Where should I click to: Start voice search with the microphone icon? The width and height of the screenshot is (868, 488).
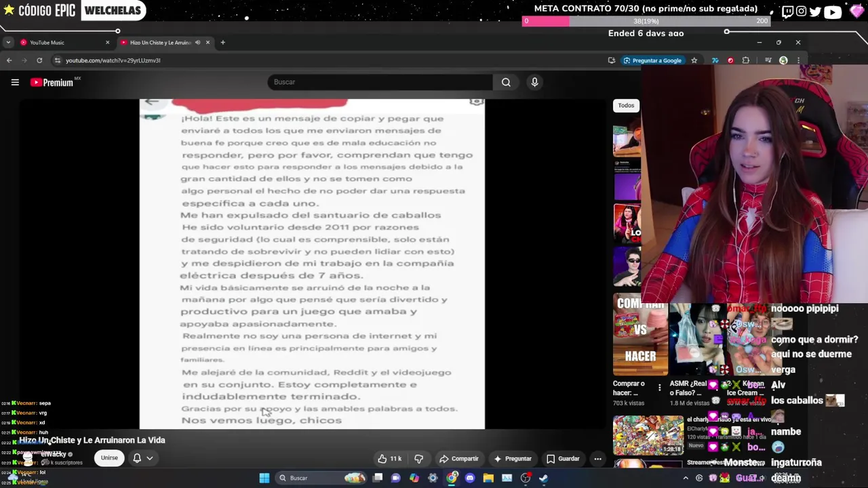(x=534, y=82)
